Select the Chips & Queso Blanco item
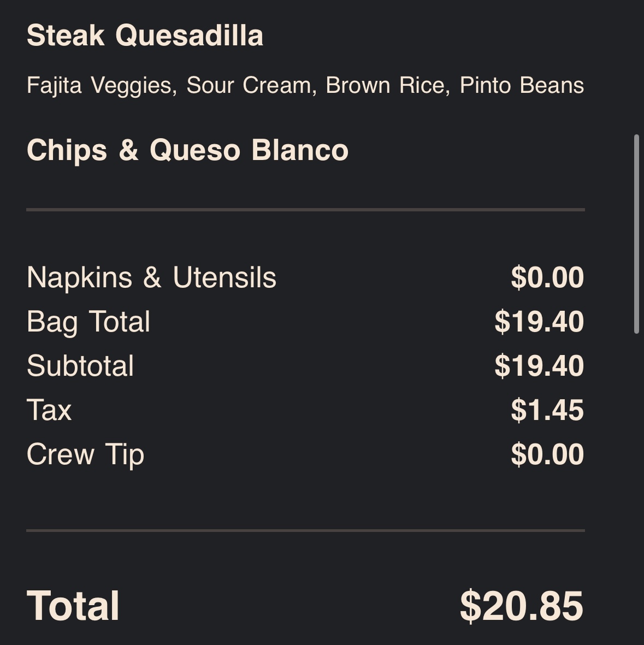This screenshot has width=644, height=645. click(187, 150)
